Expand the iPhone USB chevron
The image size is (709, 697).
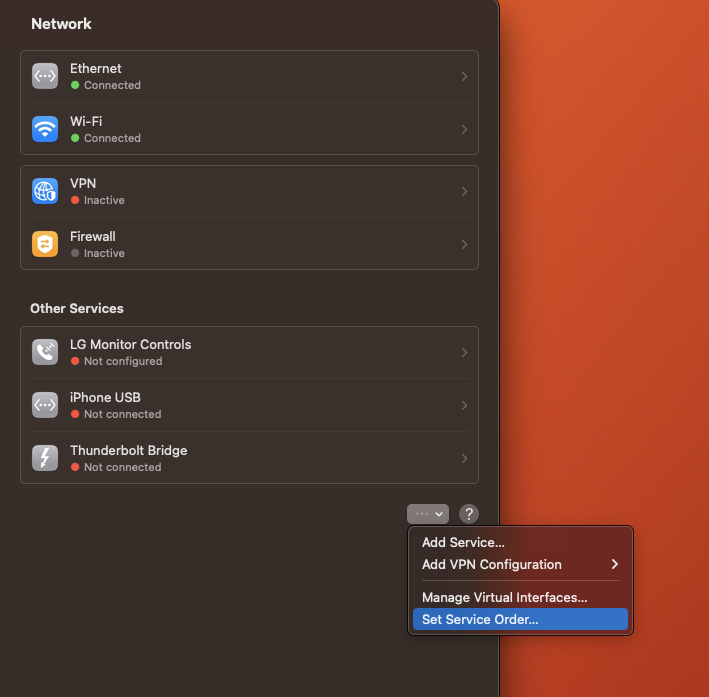(x=464, y=405)
